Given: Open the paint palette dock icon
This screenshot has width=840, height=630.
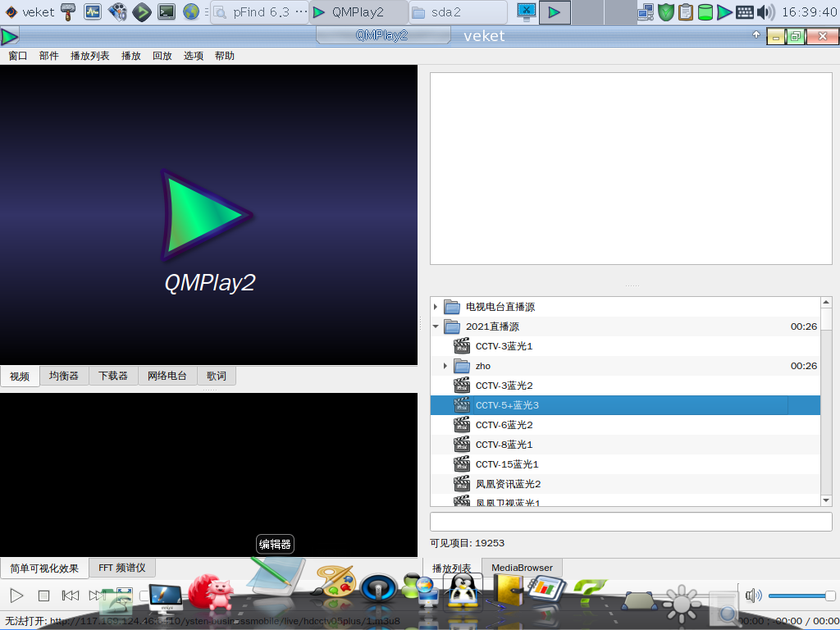Looking at the screenshot, I should click(x=335, y=582).
